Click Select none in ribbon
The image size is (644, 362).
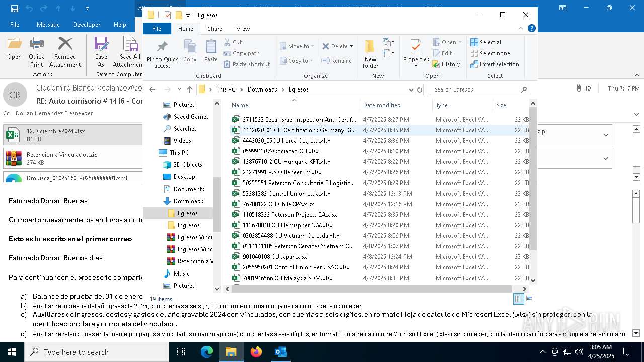pyautogui.click(x=490, y=53)
